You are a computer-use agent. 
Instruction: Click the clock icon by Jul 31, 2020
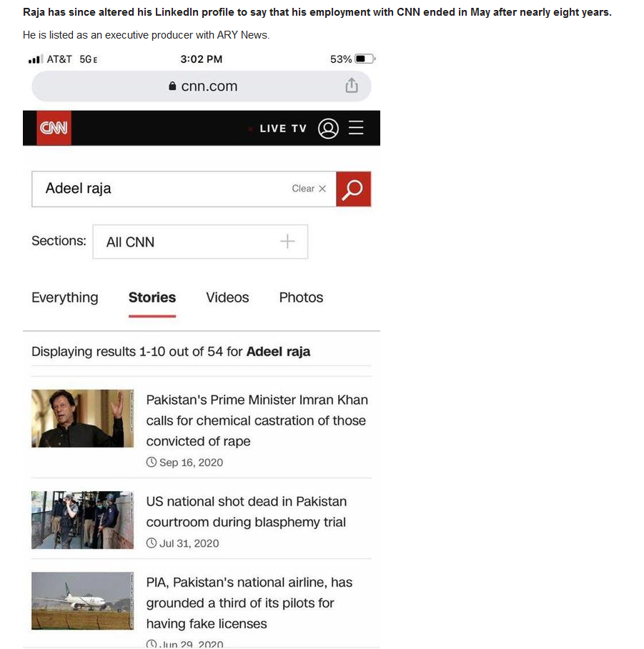coord(152,543)
